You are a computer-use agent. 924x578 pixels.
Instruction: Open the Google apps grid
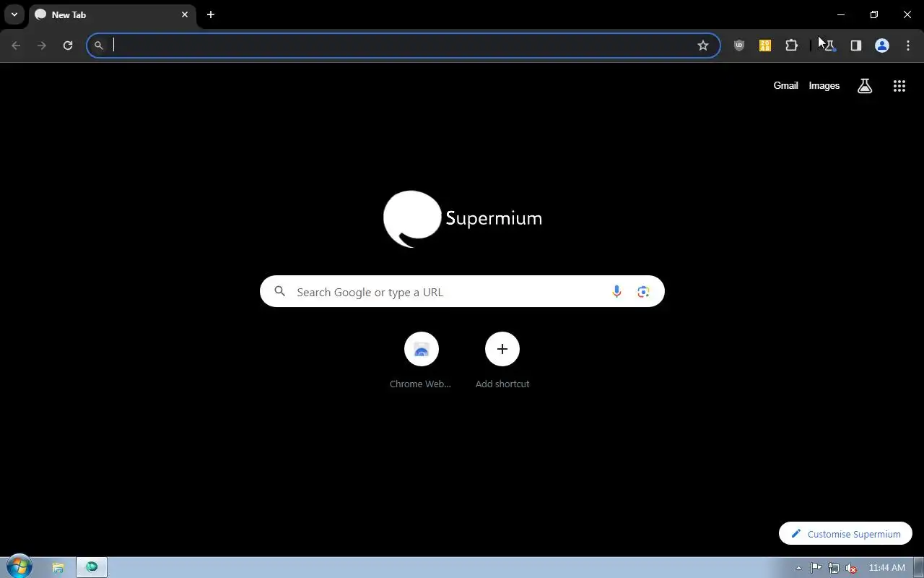899,86
